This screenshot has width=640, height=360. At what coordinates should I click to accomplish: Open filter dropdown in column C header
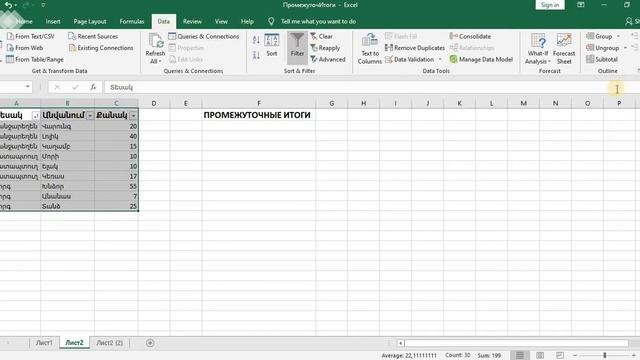click(133, 116)
